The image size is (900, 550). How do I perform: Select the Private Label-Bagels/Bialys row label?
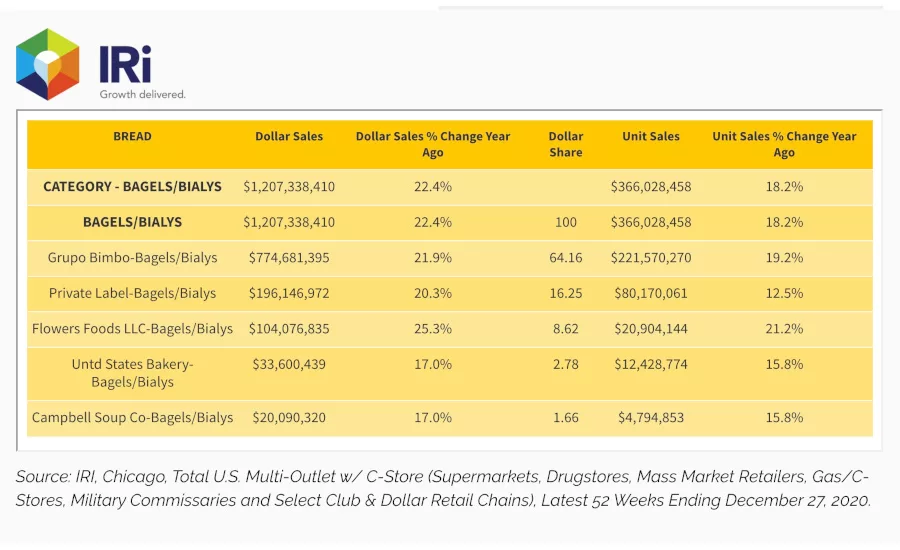coord(133,293)
